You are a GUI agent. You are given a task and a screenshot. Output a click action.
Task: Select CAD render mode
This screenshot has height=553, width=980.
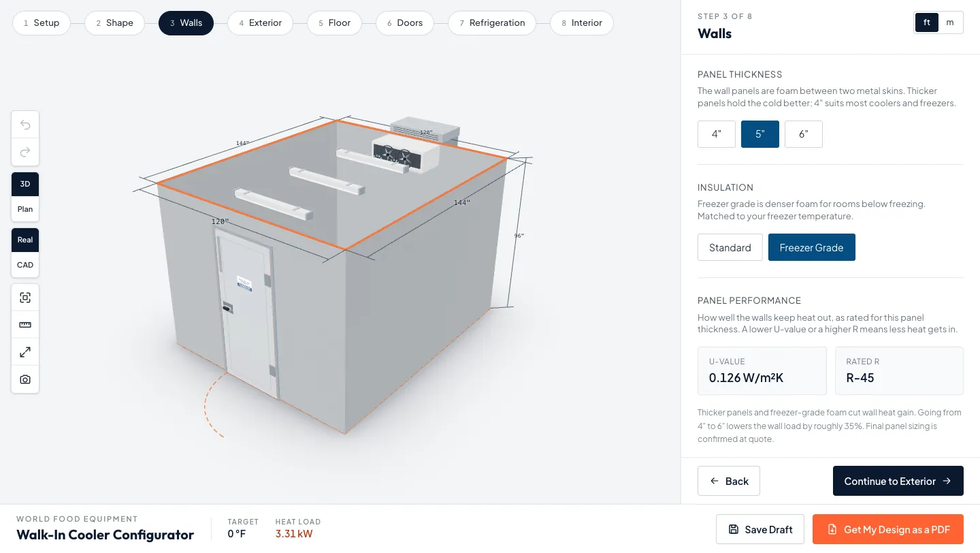(25, 265)
